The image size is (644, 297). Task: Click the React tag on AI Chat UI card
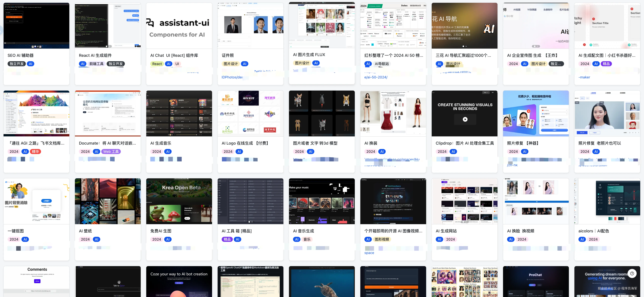[157, 64]
